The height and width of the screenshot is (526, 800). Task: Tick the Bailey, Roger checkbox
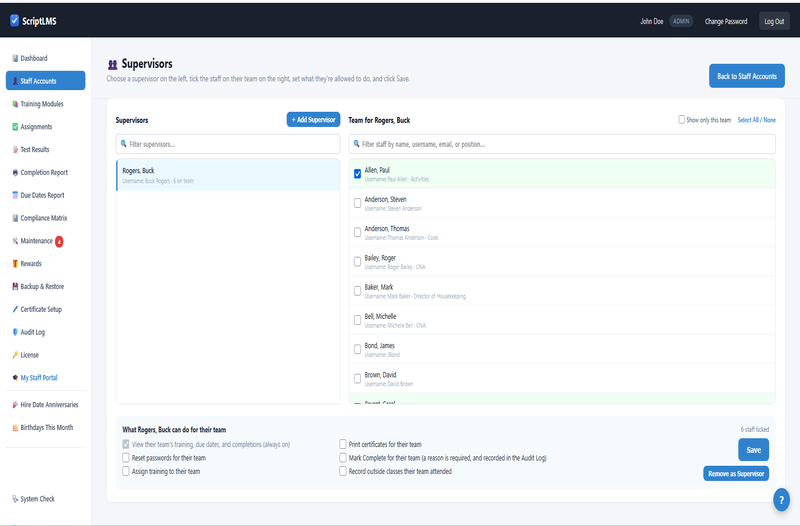coord(357,262)
